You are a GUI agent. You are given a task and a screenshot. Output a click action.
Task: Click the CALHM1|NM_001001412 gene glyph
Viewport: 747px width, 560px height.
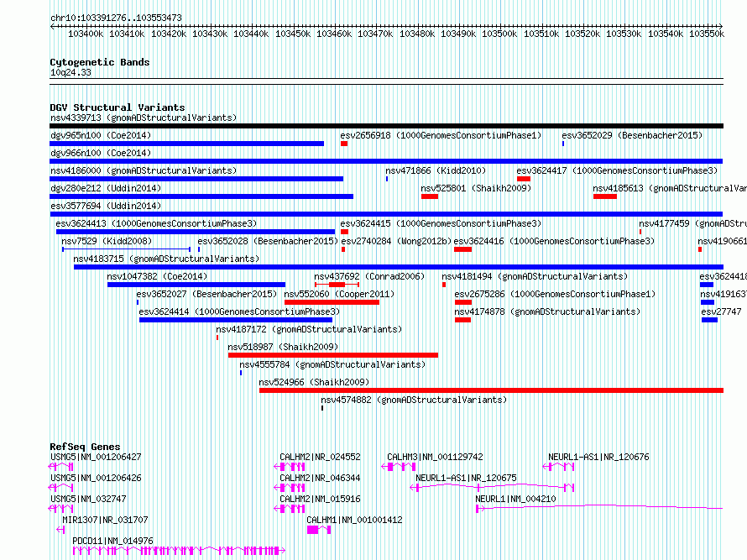(x=319, y=530)
